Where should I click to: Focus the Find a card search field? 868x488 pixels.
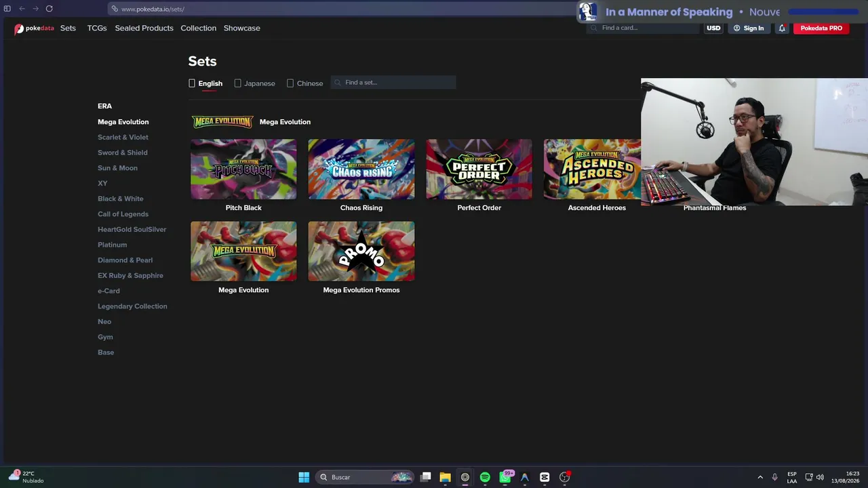point(643,28)
